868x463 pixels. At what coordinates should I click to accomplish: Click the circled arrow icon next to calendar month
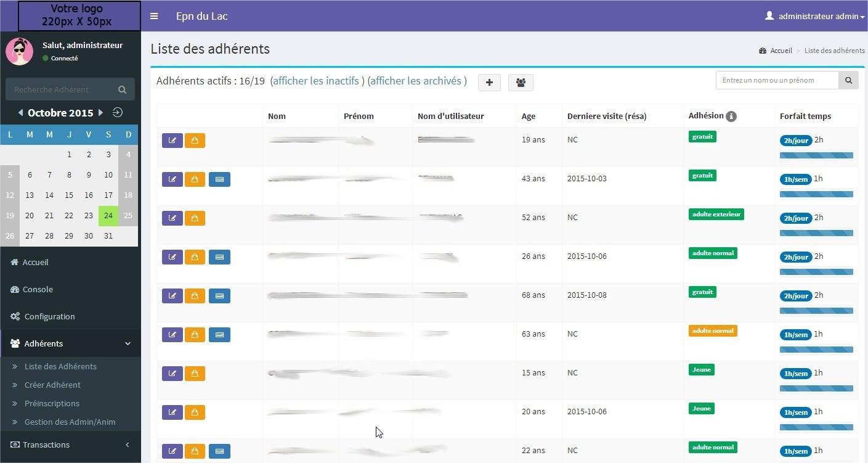point(118,113)
